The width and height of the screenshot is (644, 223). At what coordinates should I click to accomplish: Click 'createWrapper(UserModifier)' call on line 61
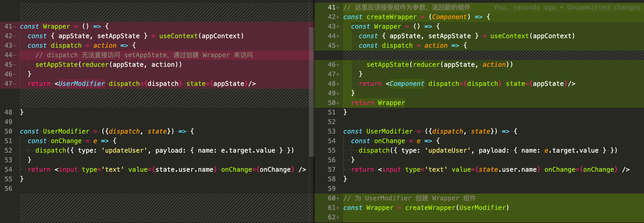[457, 208]
